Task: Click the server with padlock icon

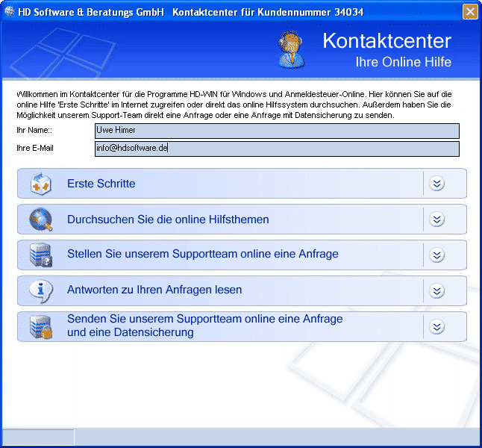Action: [41, 327]
